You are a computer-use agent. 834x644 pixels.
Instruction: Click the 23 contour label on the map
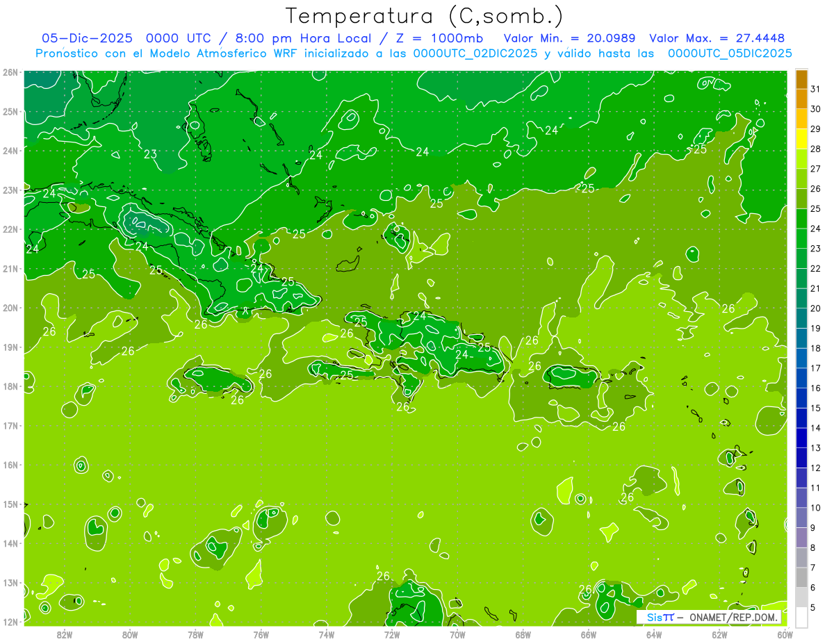151,154
